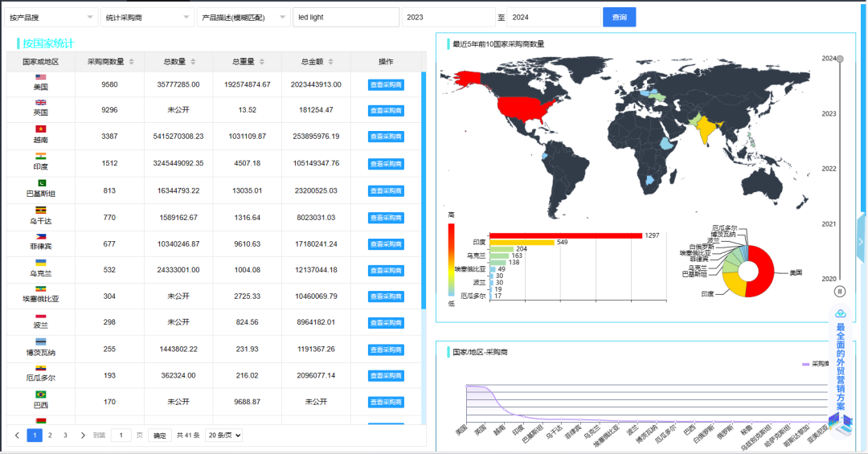Click the UK flag icon
868x454 pixels.
pyautogui.click(x=40, y=102)
